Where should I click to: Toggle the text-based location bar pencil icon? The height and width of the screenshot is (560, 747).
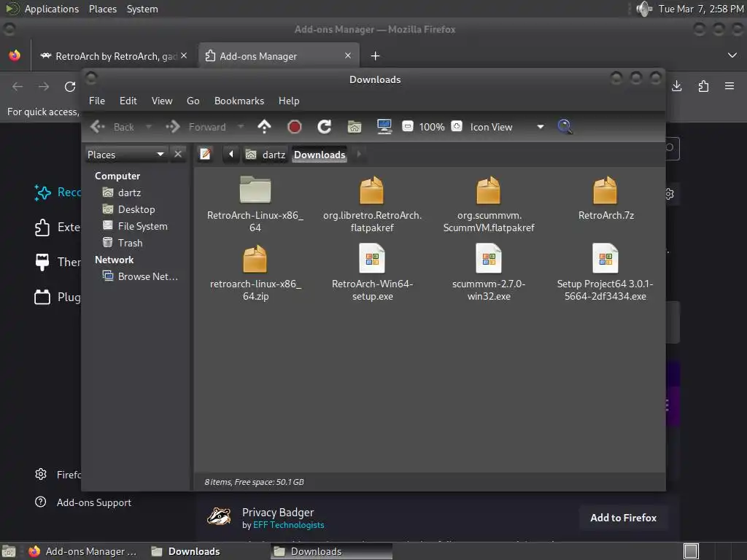pyautogui.click(x=205, y=154)
